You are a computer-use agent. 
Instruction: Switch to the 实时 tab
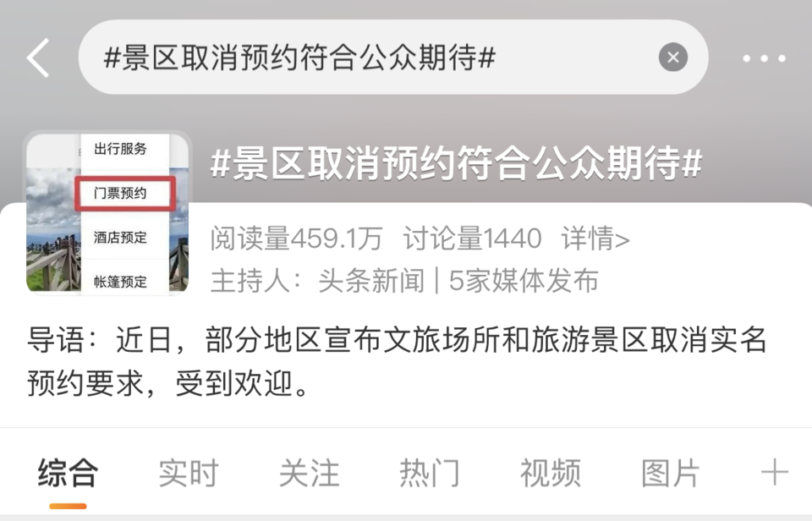[189, 472]
